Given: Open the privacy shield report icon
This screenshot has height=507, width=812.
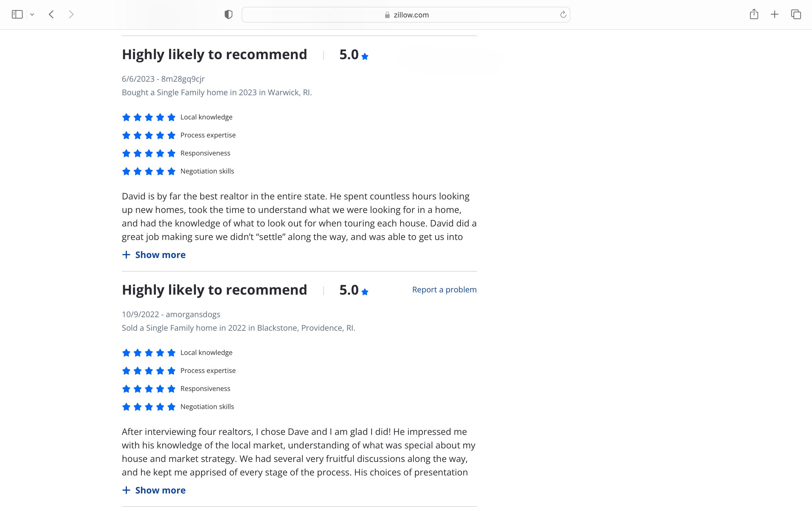Looking at the screenshot, I should click(228, 14).
